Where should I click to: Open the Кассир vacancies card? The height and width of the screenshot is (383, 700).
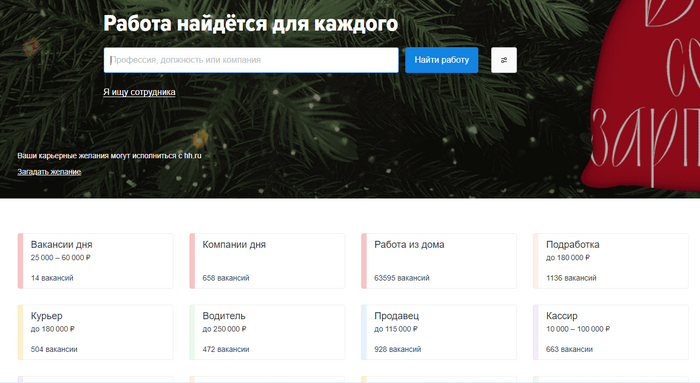[x=611, y=332]
